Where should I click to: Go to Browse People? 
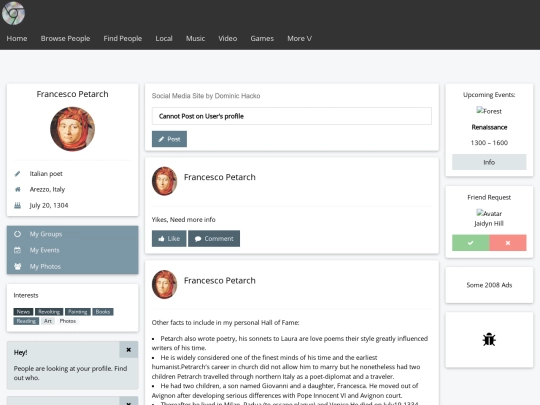65,39
